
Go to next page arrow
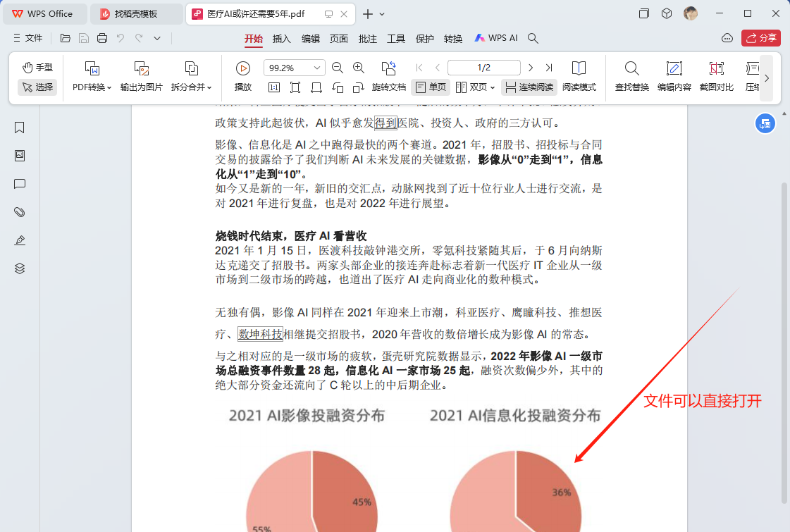tap(531, 68)
